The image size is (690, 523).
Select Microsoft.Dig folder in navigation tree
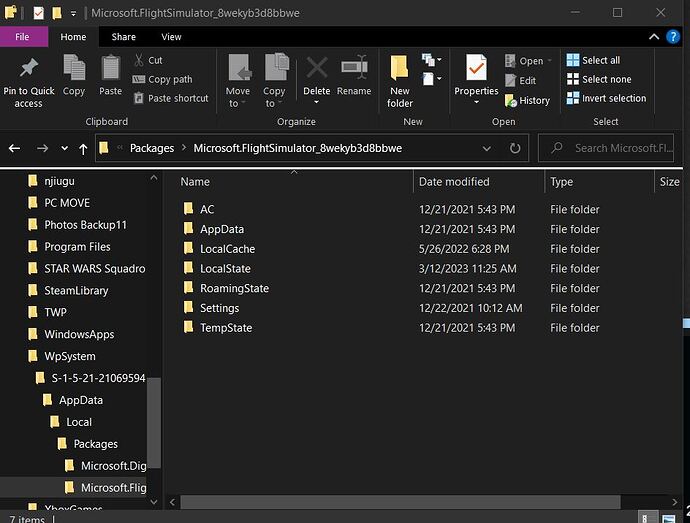click(114, 466)
